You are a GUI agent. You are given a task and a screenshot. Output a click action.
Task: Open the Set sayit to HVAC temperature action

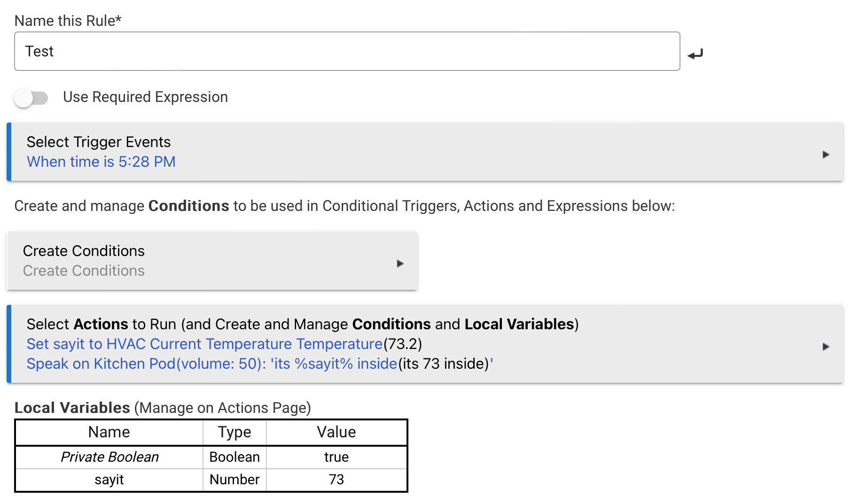204,344
